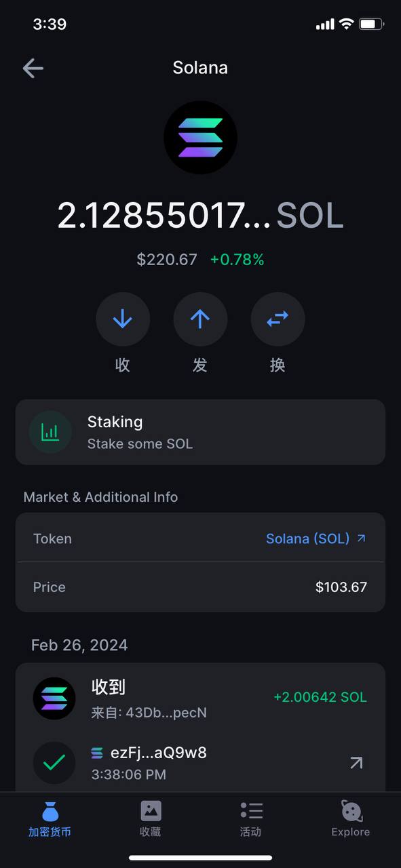Tap the transaction hash ezFj...aQ9w8

[x=158, y=753]
